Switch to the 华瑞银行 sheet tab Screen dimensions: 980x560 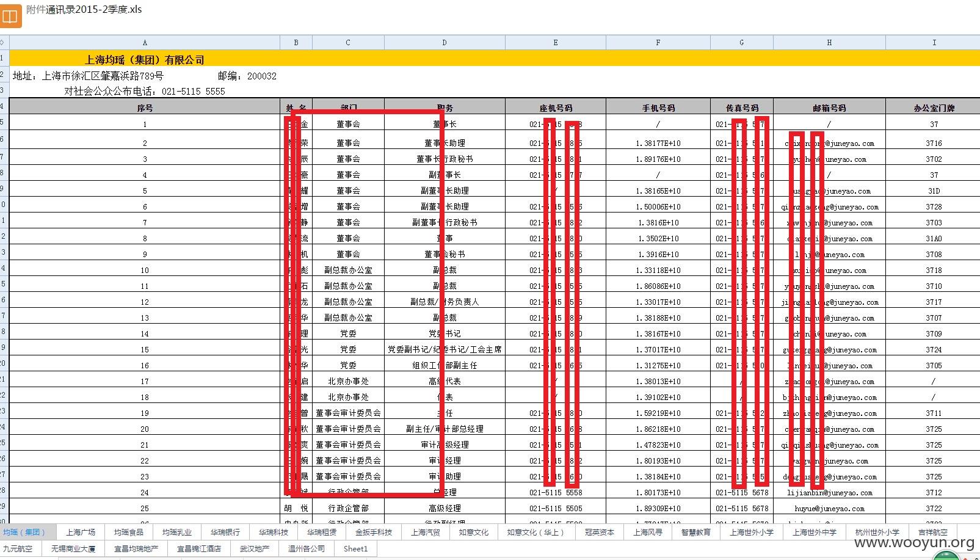click(x=225, y=532)
